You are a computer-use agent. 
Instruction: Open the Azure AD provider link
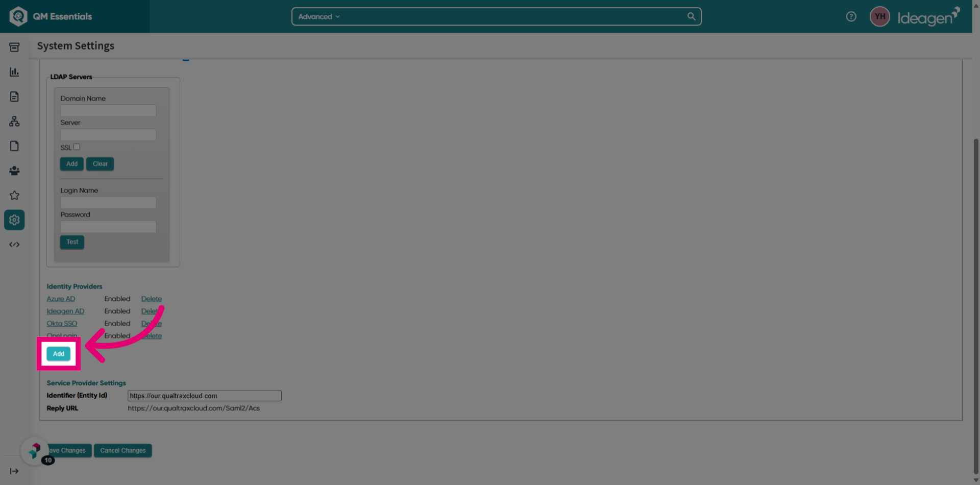click(x=61, y=299)
